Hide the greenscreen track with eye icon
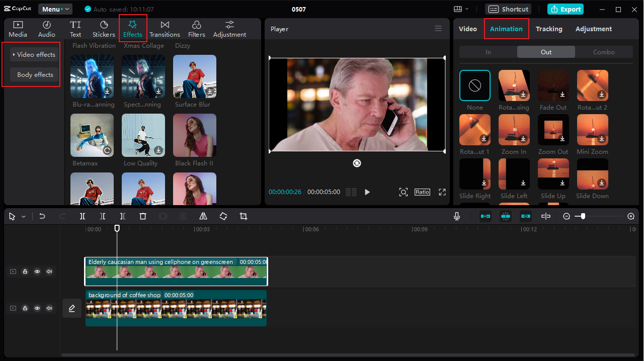This screenshot has width=644, height=361. [x=37, y=272]
